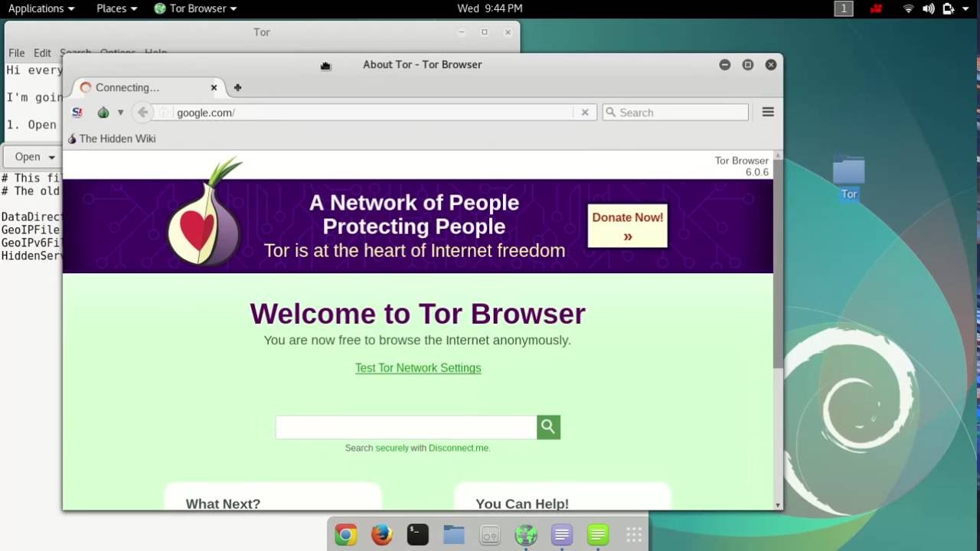Close the Tor Browser window
980x551 pixels.
(x=771, y=64)
